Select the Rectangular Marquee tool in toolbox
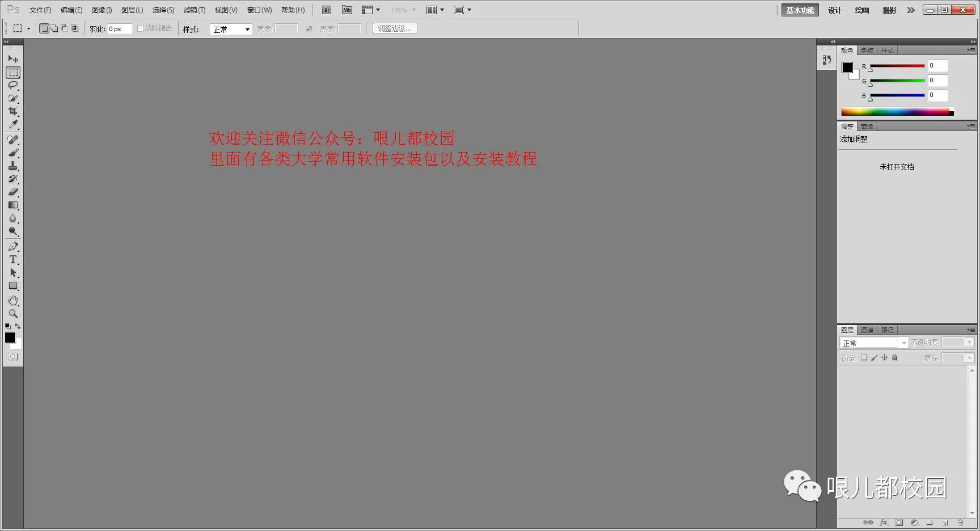This screenshot has height=531, width=980. (x=13, y=72)
